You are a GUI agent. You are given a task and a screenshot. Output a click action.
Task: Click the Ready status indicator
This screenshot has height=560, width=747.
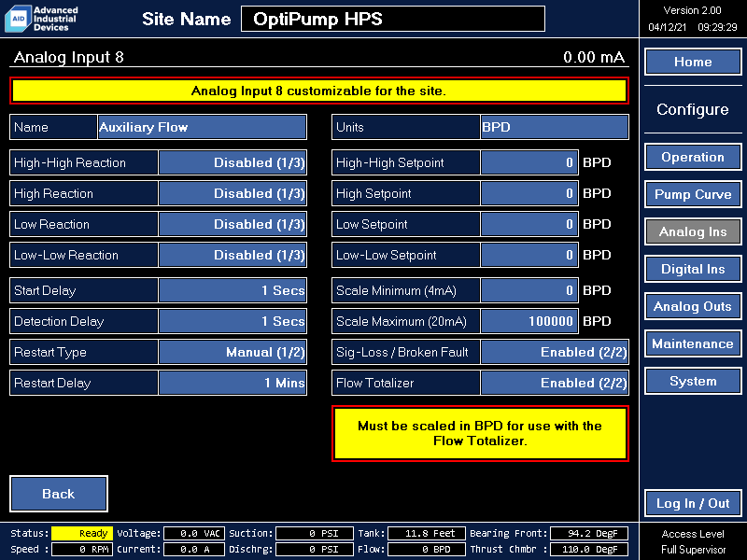[x=82, y=533]
